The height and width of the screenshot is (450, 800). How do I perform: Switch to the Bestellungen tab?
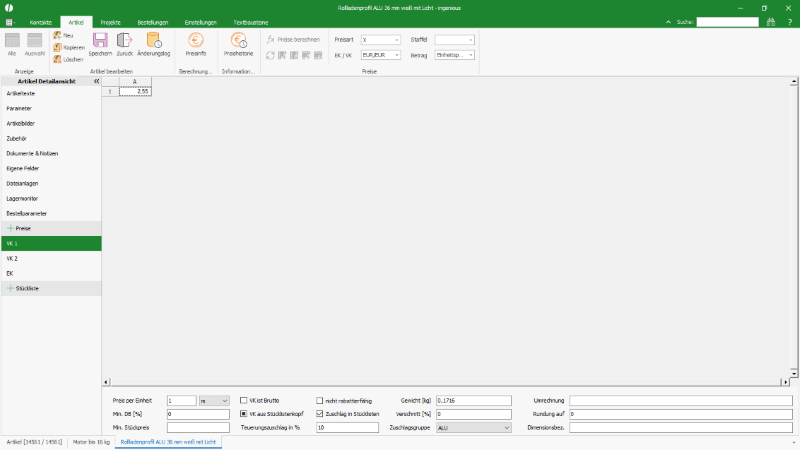pos(153,22)
